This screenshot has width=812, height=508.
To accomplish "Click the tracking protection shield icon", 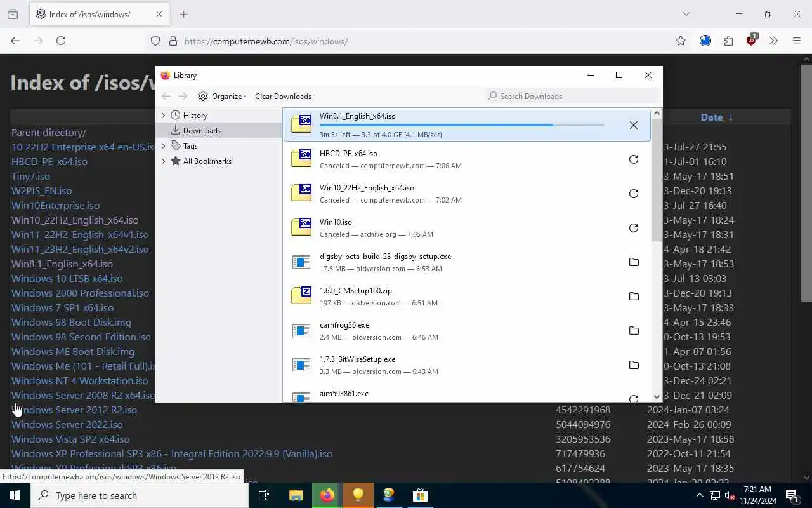I will pos(155,41).
